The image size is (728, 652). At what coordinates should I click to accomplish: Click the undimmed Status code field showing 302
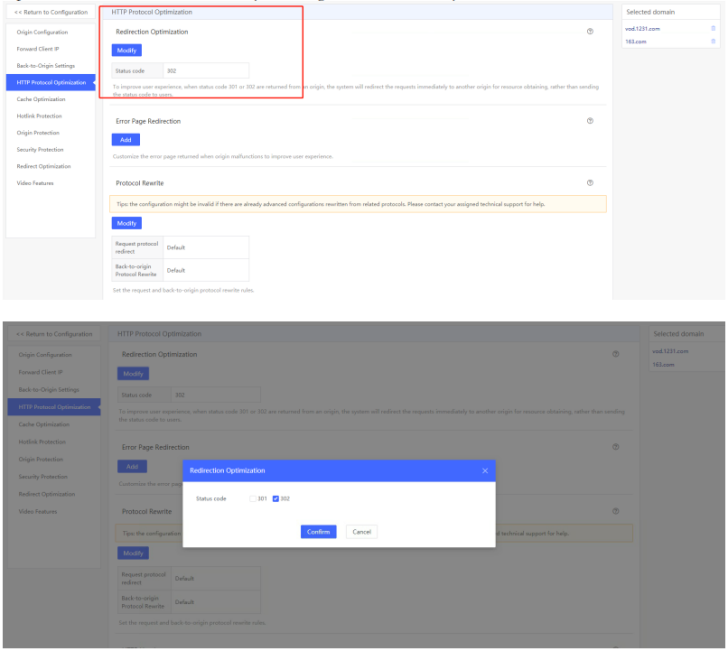point(205,71)
